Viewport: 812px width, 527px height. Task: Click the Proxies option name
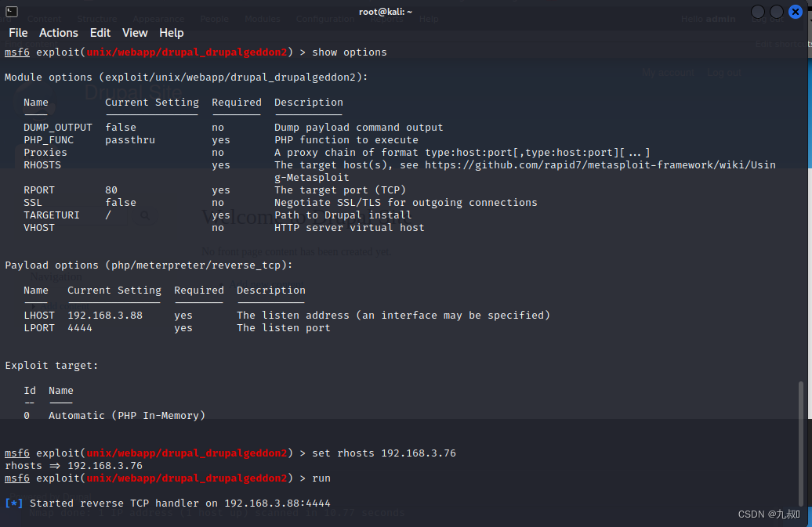point(45,153)
